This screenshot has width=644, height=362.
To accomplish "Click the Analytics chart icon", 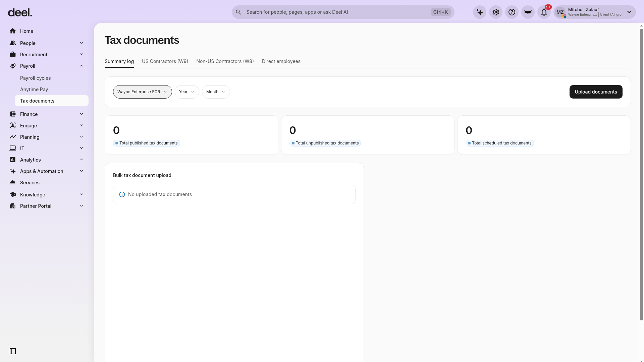I will (x=13, y=160).
